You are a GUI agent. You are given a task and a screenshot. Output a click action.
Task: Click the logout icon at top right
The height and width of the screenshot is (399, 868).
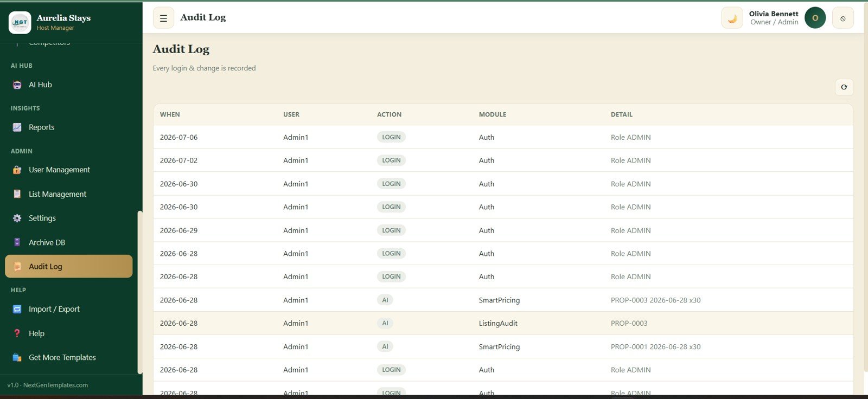843,18
